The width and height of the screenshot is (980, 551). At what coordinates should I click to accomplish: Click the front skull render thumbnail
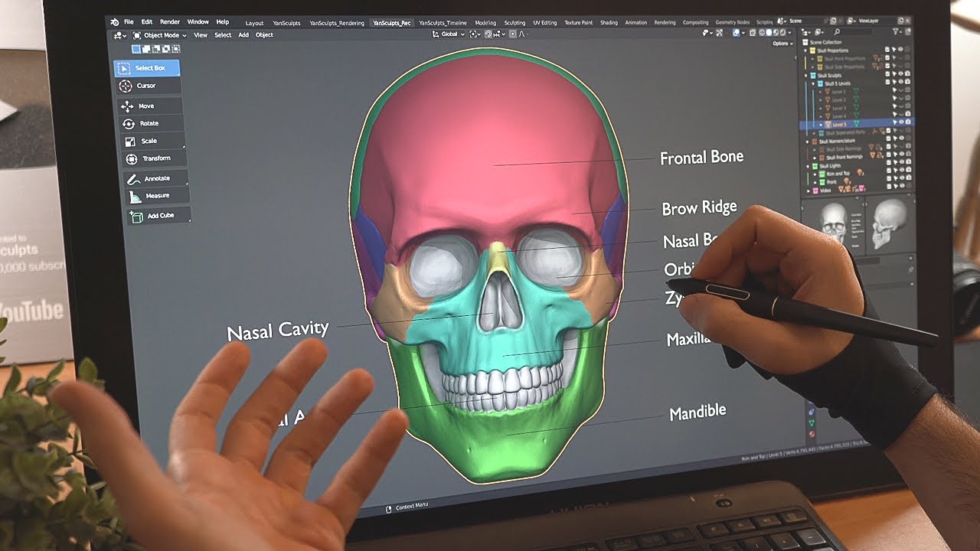click(832, 223)
